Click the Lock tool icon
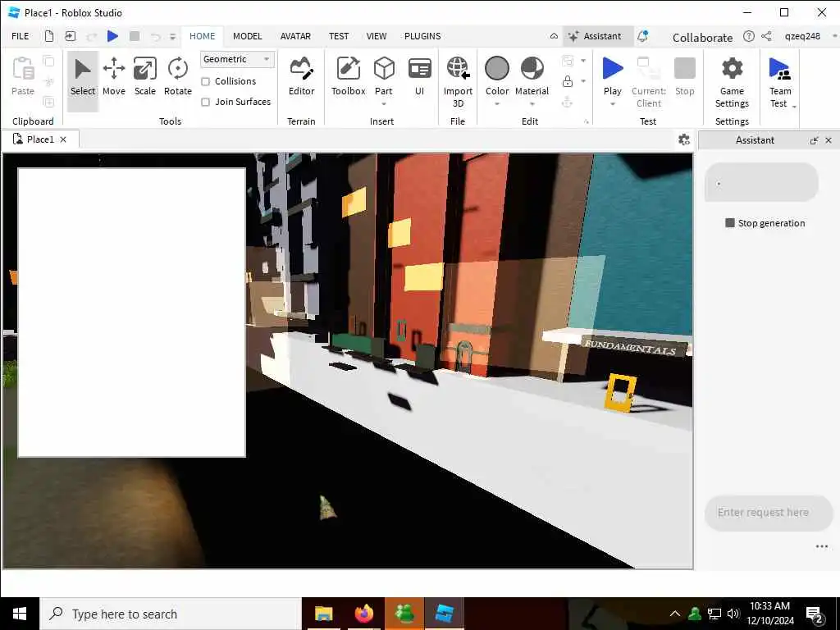 click(x=568, y=81)
